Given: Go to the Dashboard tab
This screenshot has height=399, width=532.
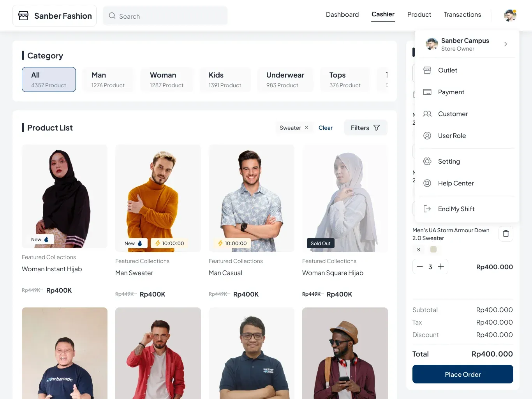Looking at the screenshot, I should (x=342, y=14).
